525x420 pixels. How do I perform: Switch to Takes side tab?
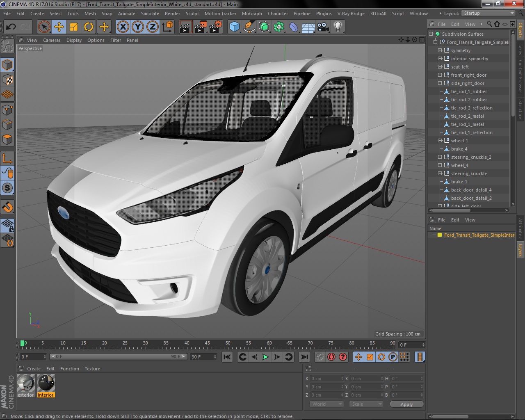pos(520,49)
